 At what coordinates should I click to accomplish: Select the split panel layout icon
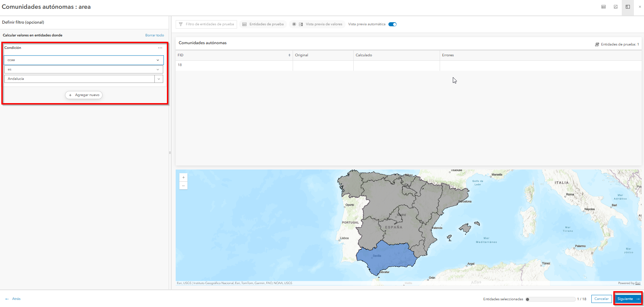coord(628,7)
